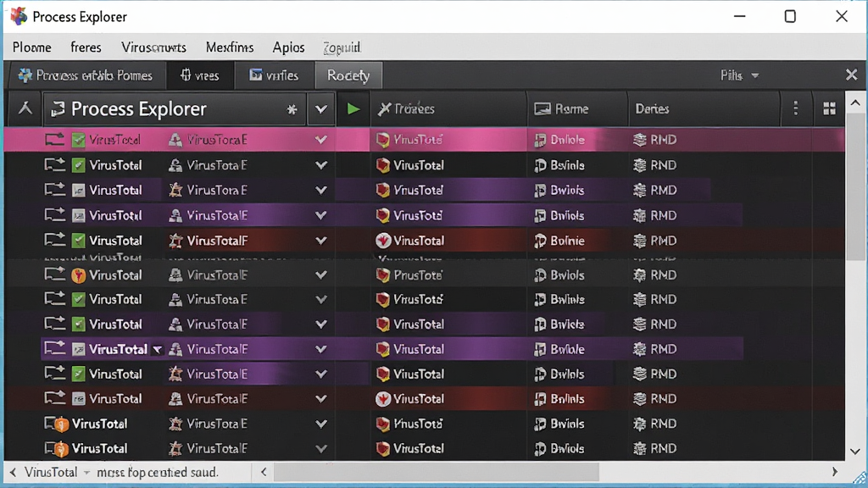This screenshot has width=868, height=488.
Task: Click the file icon next to Bolnie
Action: (540, 241)
